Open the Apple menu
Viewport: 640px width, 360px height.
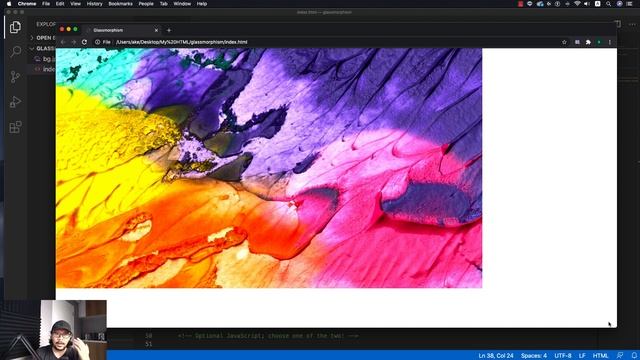pyautogui.click(x=9, y=4)
